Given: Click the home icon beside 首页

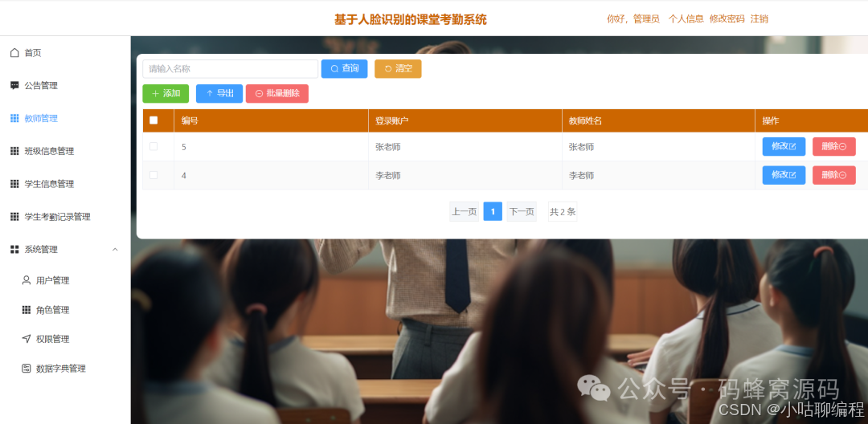Looking at the screenshot, I should click(x=14, y=52).
